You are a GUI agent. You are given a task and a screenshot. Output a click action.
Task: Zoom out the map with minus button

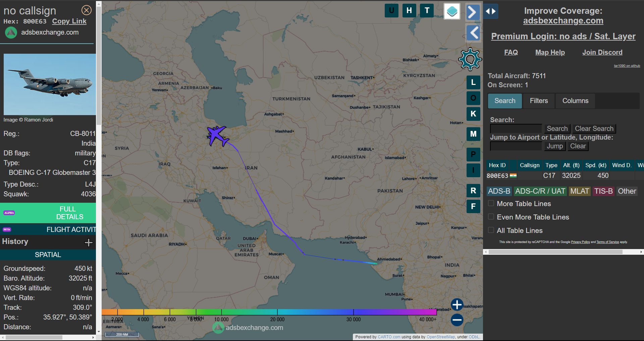point(457,320)
